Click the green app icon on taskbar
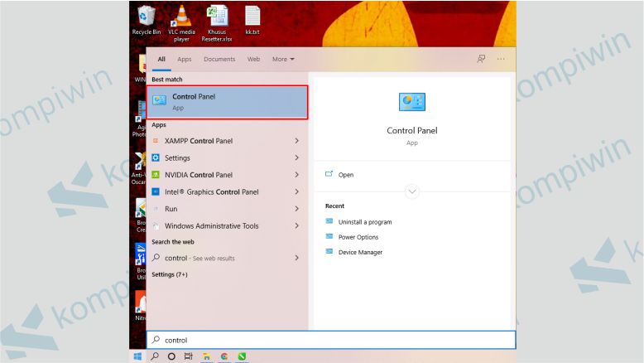 (x=242, y=356)
